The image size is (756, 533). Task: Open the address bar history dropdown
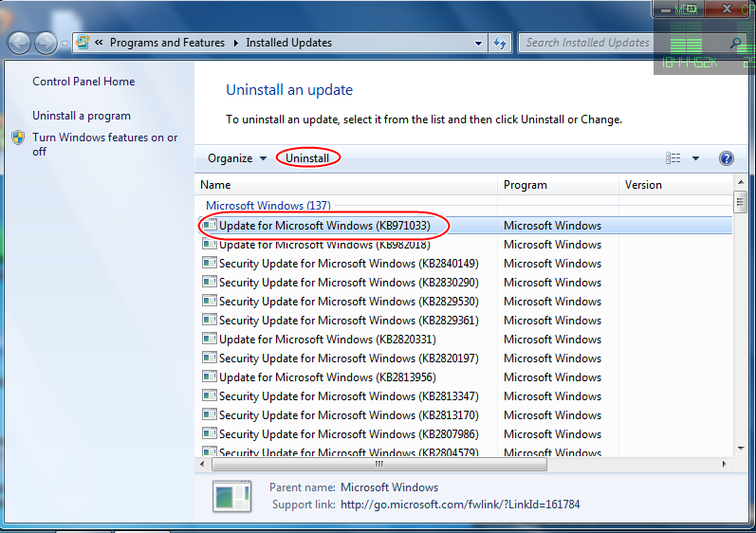(x=478, y=43)
